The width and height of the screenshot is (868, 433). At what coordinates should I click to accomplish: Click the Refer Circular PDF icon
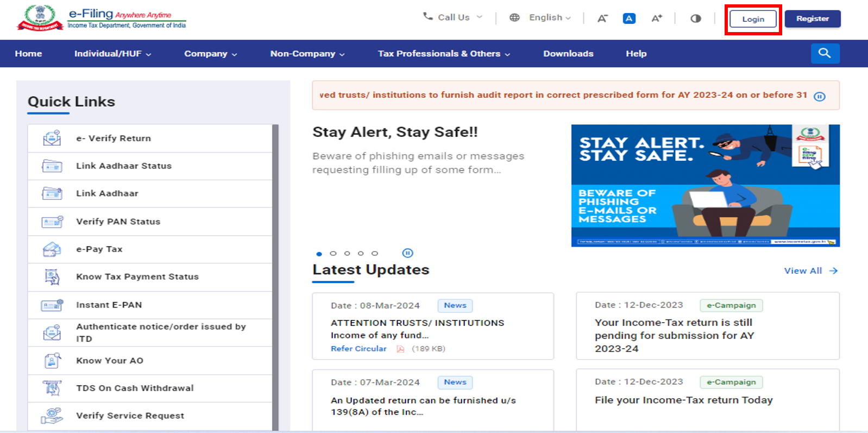click(400, 349)
